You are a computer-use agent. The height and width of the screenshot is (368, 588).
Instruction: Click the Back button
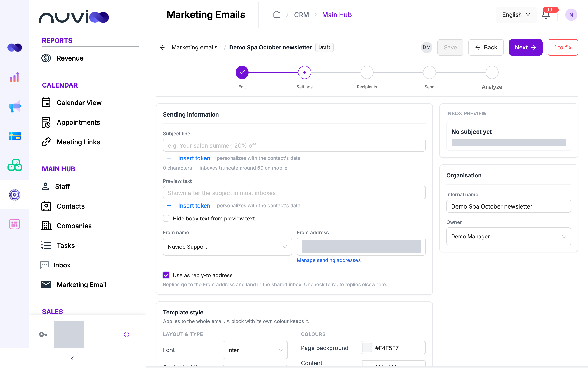click(x=486, y=47)
